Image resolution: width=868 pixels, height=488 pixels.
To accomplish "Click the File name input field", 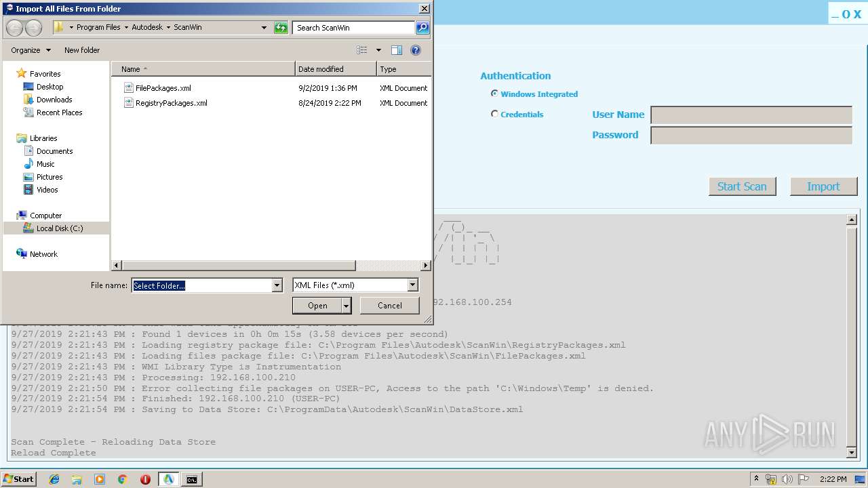I will click(202, 285).
